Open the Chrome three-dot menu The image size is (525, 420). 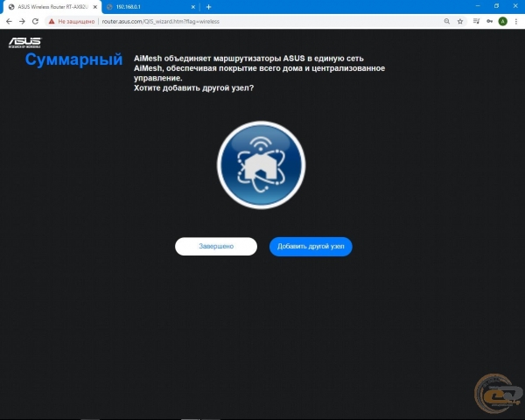click(516, 21)
